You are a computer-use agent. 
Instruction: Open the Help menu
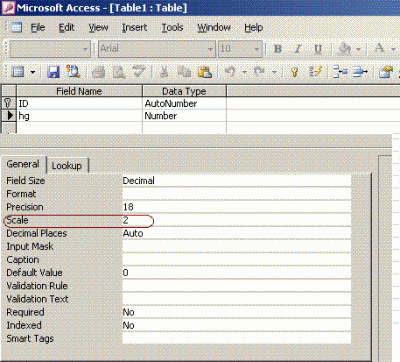coord(254,27)
